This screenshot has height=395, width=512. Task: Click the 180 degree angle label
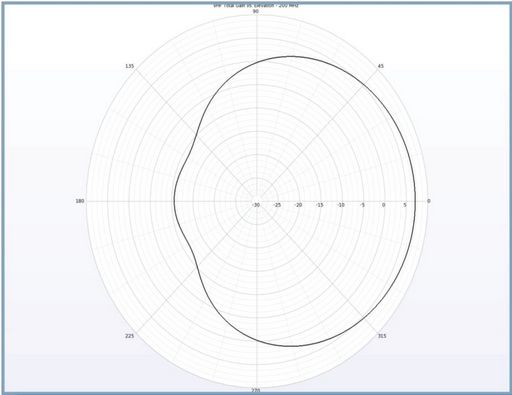tap(80, 201)
